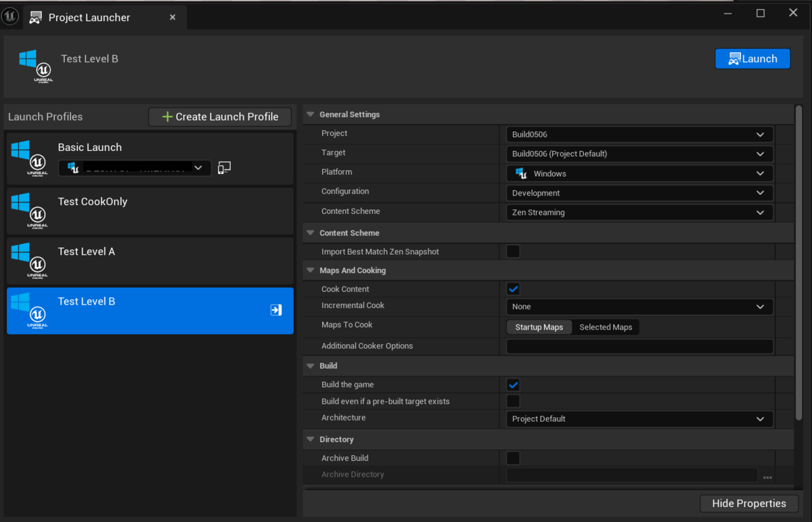The width and height of the screenshot is (812, 522).
Task: Minimize the Project Launcher window
Action: click(728, 14)
